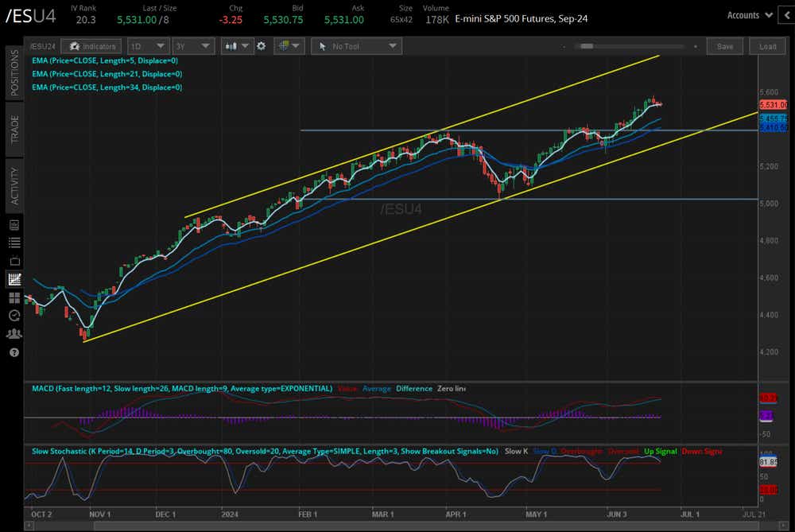This screenshot has width=795, height=532.
Task: Click the Up Signal legend label
Action: tap(660, 451)
